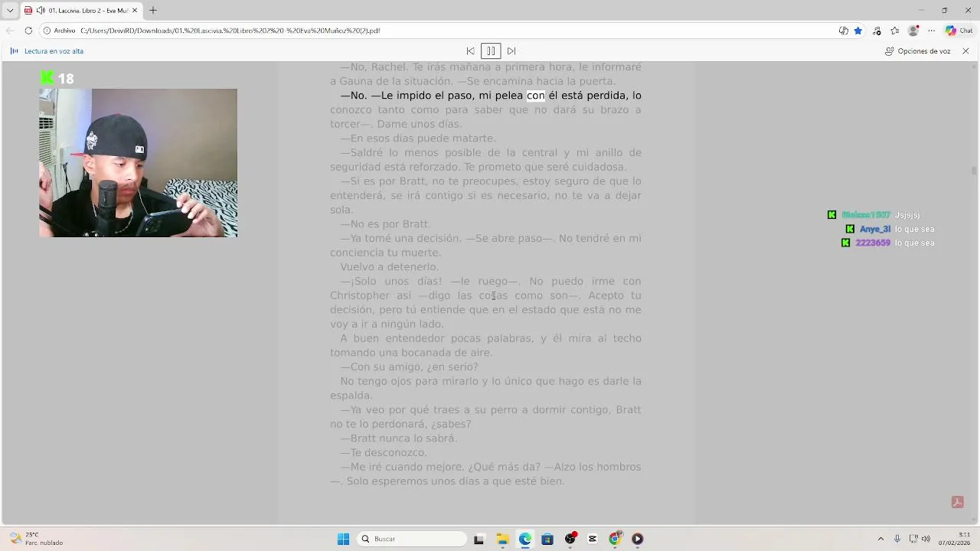Skip to previous paragraph in read aloud
Screen dimensions: 980x551
[470, 51]
